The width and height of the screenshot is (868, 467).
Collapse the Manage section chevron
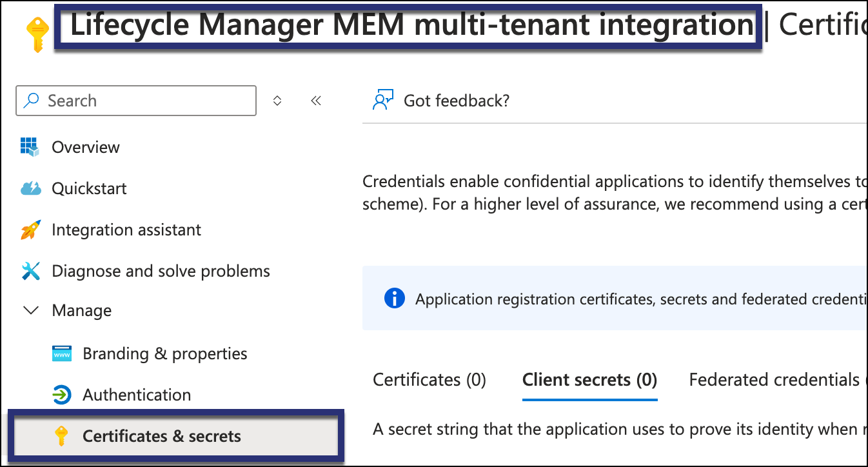point(30,311)
